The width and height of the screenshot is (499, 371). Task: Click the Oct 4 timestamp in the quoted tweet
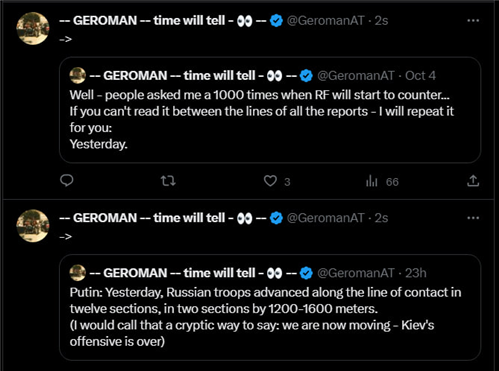click(420, 76)
